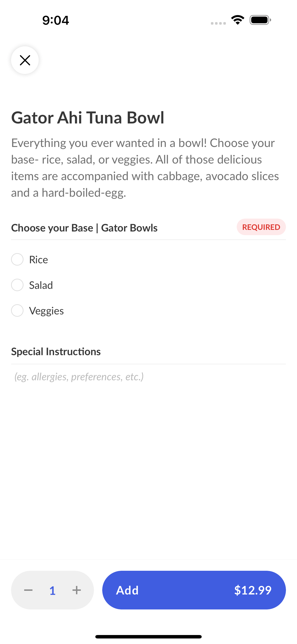
Task: Tap the $12.99 price on Add button
Action: tap(253, 590)
